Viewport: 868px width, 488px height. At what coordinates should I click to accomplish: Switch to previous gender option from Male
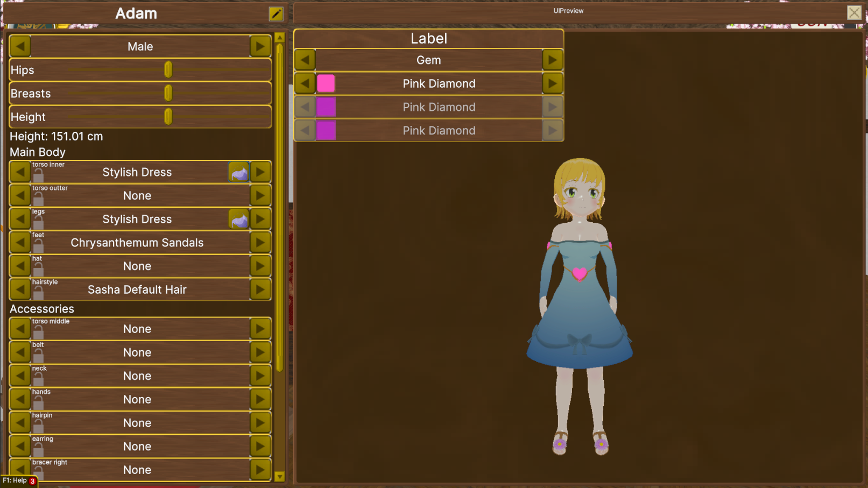click(x=20, y=46)
